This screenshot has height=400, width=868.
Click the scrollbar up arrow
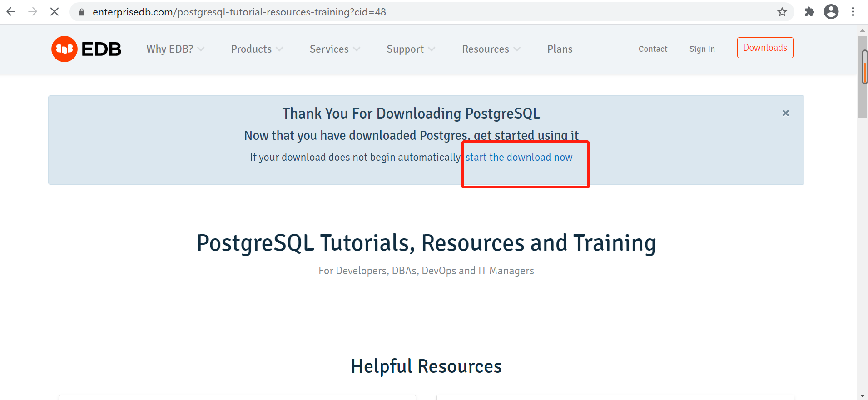coord(862,30)
